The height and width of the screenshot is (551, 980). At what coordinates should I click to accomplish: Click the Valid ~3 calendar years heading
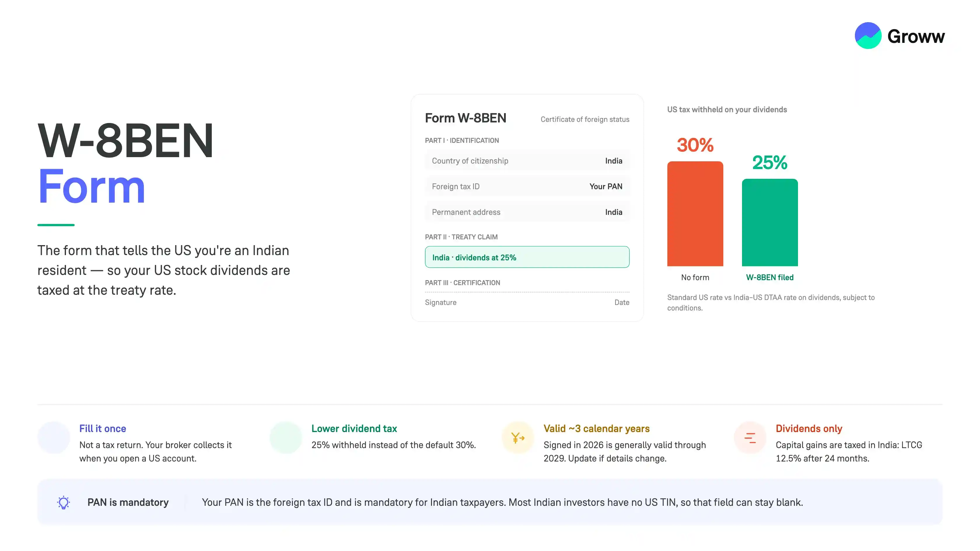596,429
